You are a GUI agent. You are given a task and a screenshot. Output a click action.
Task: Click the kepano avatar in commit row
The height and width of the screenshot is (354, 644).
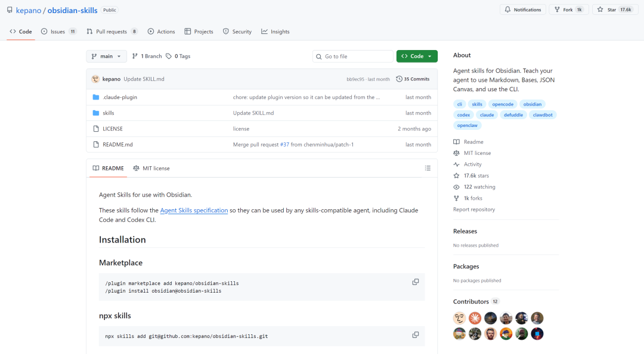95,79
